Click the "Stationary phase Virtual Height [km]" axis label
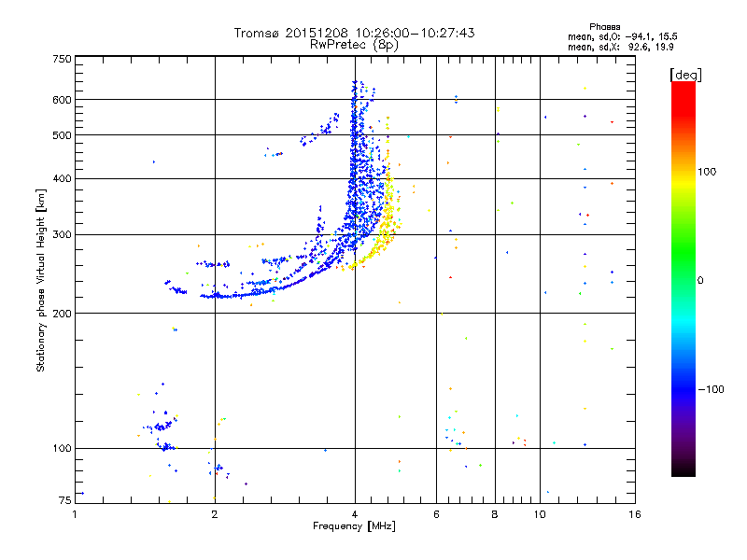Image resolution: width=747 pixels, height=560 pixels. tap(41, 280)
